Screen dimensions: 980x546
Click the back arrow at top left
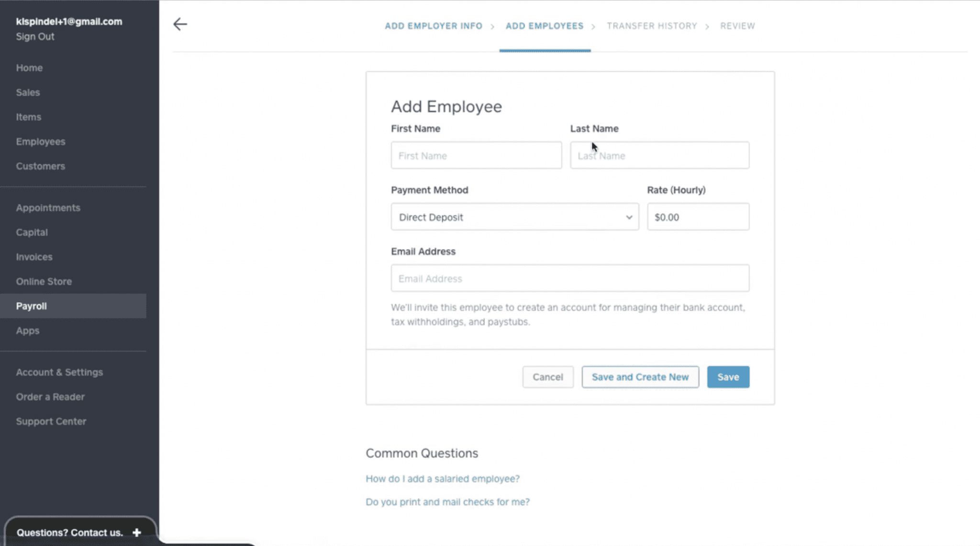[x=179, y=24]
